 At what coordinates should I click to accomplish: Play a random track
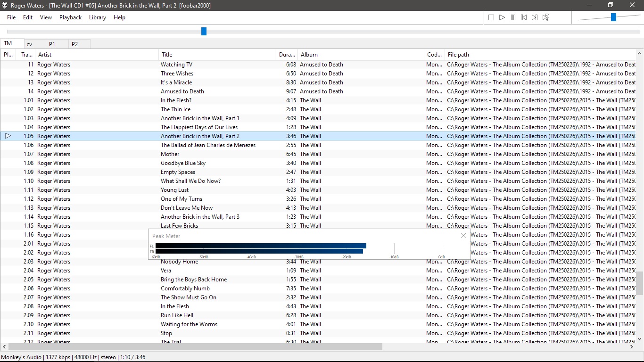click(545, 17)
